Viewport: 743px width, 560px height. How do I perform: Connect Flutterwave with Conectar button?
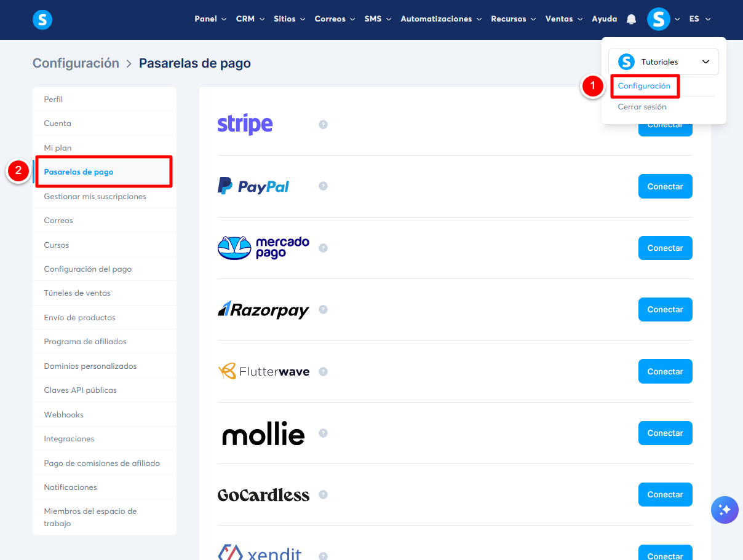pyautogui.click(x=666, y=371)
